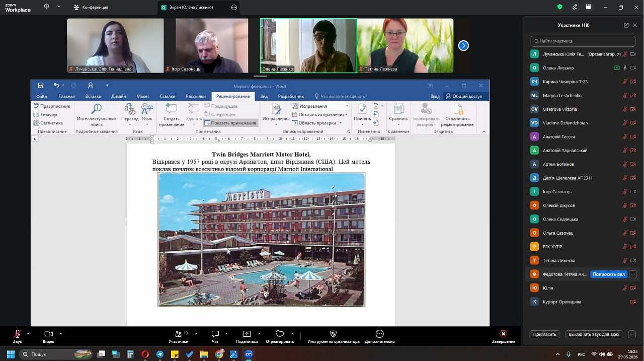Click Создать примечание in Word ribbon

(172, 115)
